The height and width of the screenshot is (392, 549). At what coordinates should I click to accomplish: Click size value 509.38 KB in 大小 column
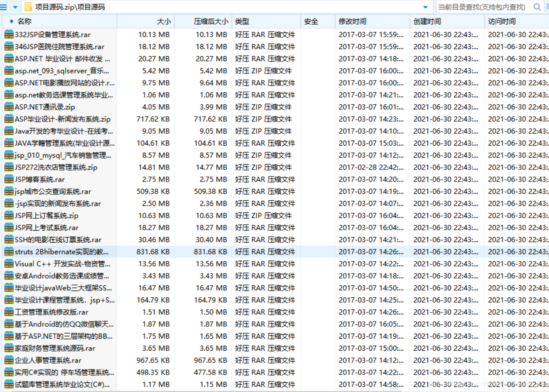pos(153,191)
